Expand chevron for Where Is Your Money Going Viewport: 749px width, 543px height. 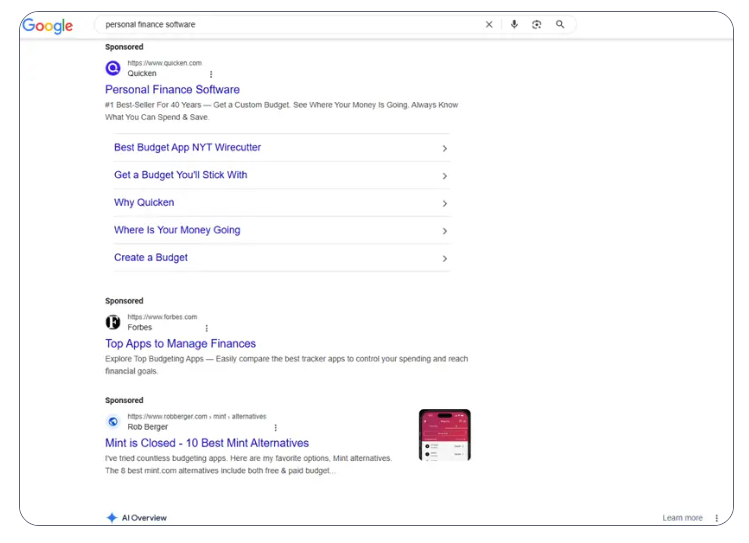pyautogui.click(x=444, y=231)
